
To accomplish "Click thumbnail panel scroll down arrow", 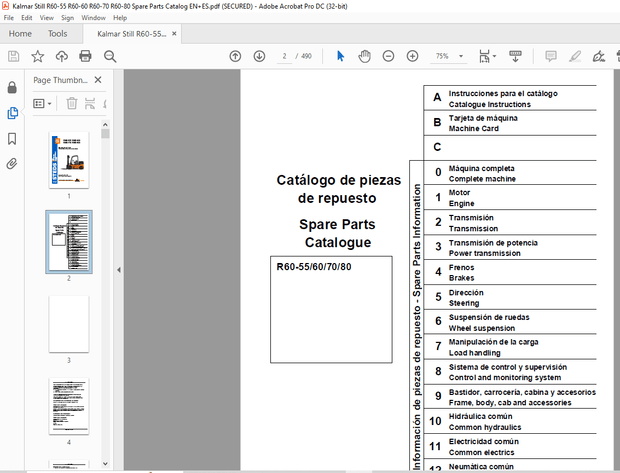I will click(105, 464).
